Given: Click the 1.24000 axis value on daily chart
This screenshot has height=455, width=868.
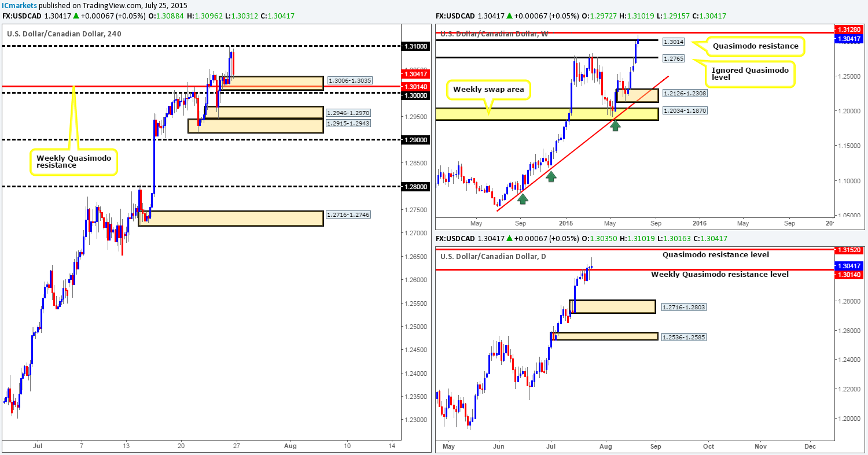Looking at the screenshot, I should click(x=848, y=360).
